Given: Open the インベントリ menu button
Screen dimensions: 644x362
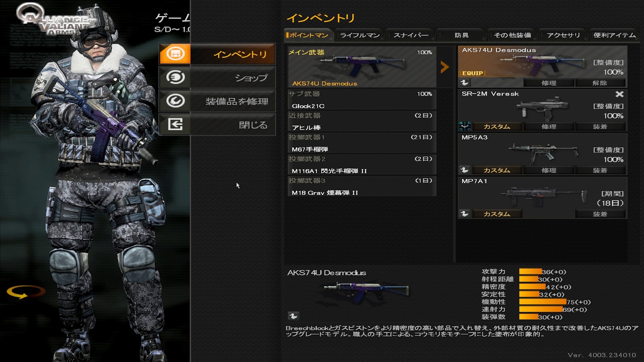Looking at the screenshot, I should click(x=217, y=54).
